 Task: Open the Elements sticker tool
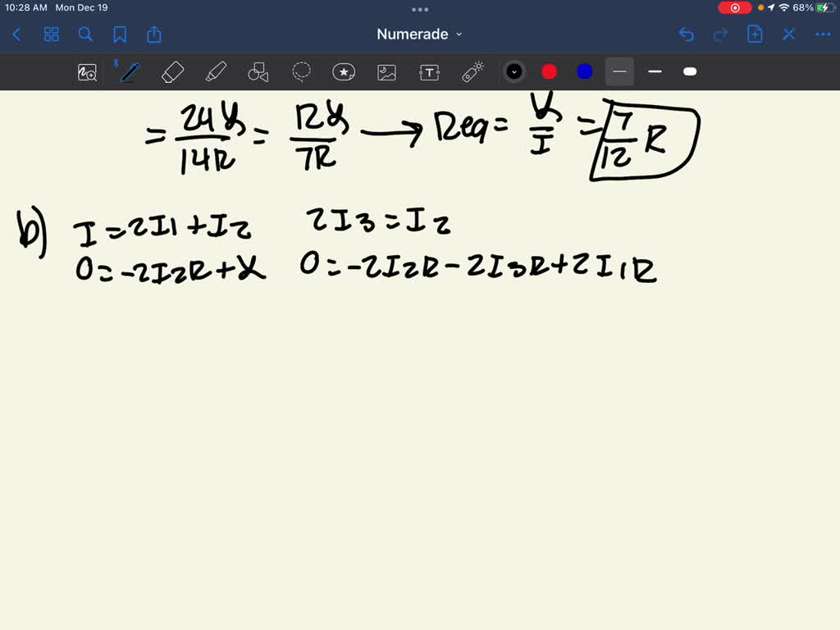tap(344, 72)
